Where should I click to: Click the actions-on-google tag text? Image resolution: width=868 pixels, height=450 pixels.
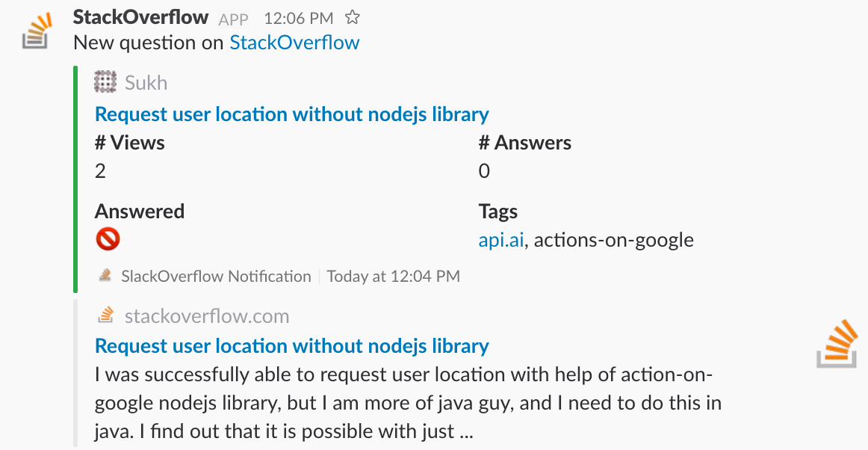point(613,240)
